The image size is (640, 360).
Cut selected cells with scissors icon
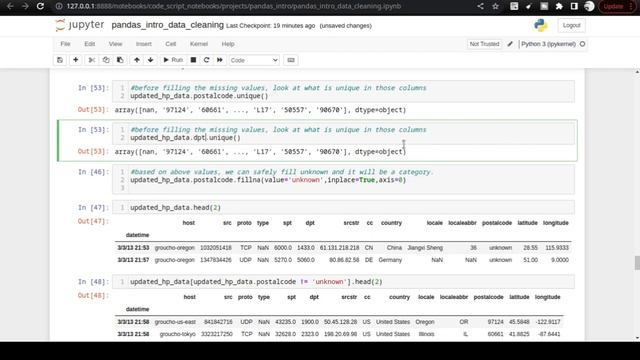pos(91,60)
